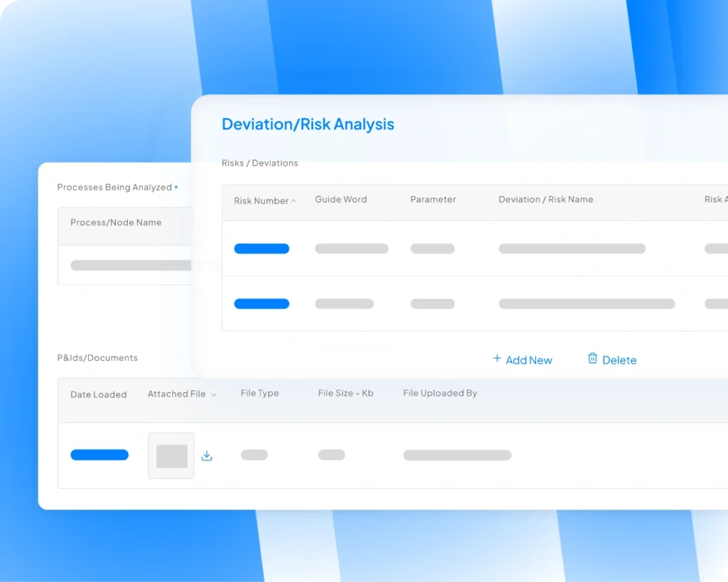Select the Process/Node Name row entry

coord(131,265)
